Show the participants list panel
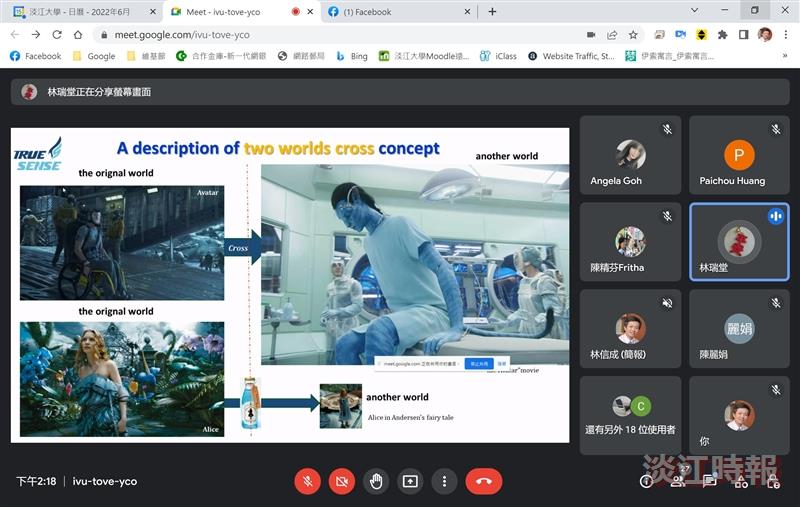This screenshot has height=507, width=800. (678, 481)
